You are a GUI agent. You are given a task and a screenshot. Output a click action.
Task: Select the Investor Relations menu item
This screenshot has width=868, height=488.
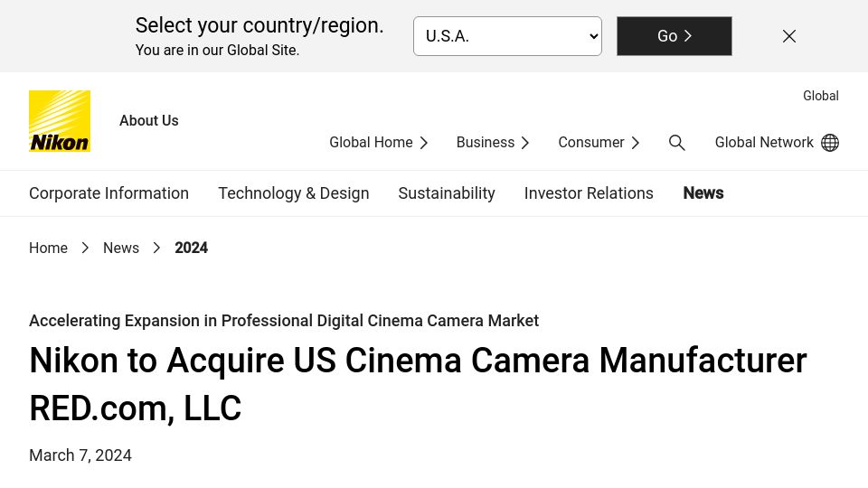(x=589, y=193)
